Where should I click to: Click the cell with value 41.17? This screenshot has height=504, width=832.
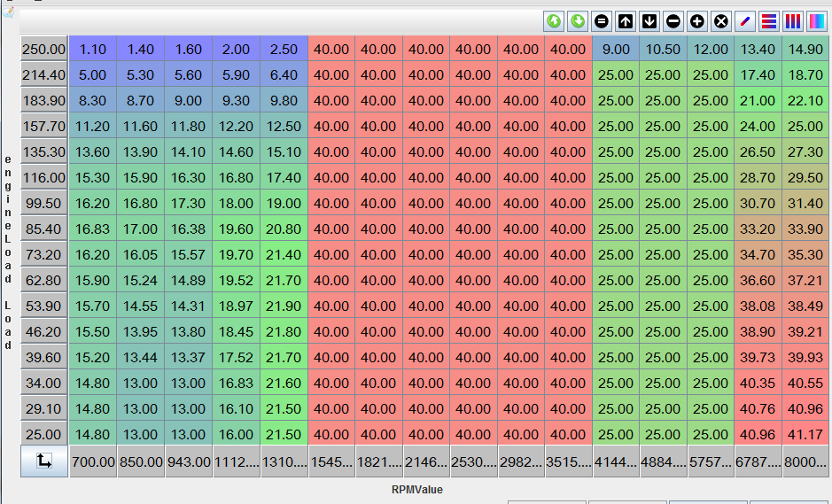click(805, 435)
